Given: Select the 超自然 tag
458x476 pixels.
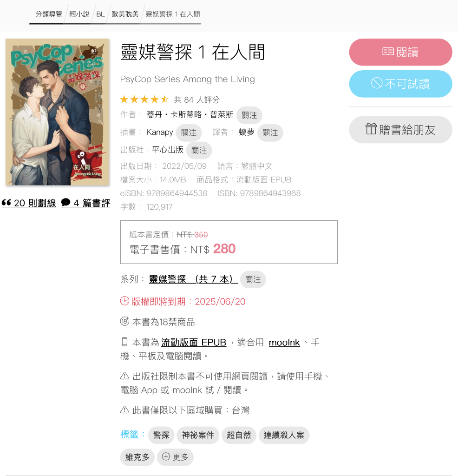Looking at the screenshot, I should 239,435.
